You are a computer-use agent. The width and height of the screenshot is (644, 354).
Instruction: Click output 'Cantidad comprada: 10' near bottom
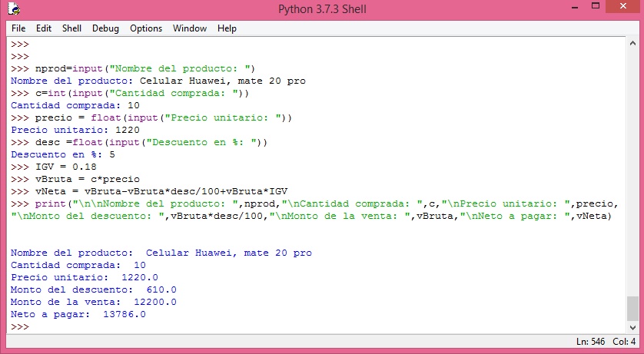pyautogui.click(x=78, y=266)
